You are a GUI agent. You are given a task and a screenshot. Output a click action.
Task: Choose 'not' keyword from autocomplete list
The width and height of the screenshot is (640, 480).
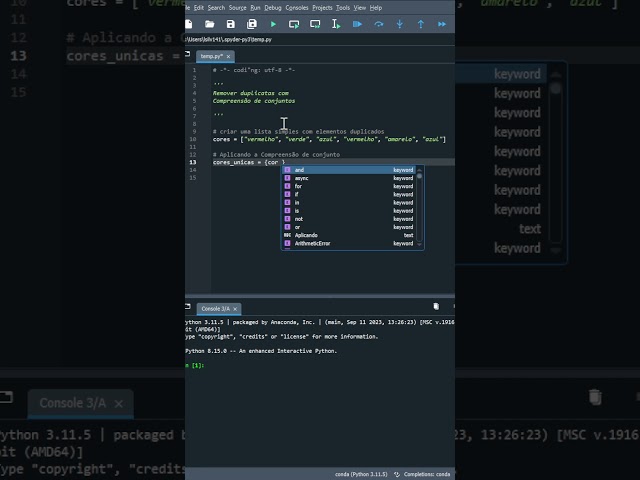click(349, 219)
